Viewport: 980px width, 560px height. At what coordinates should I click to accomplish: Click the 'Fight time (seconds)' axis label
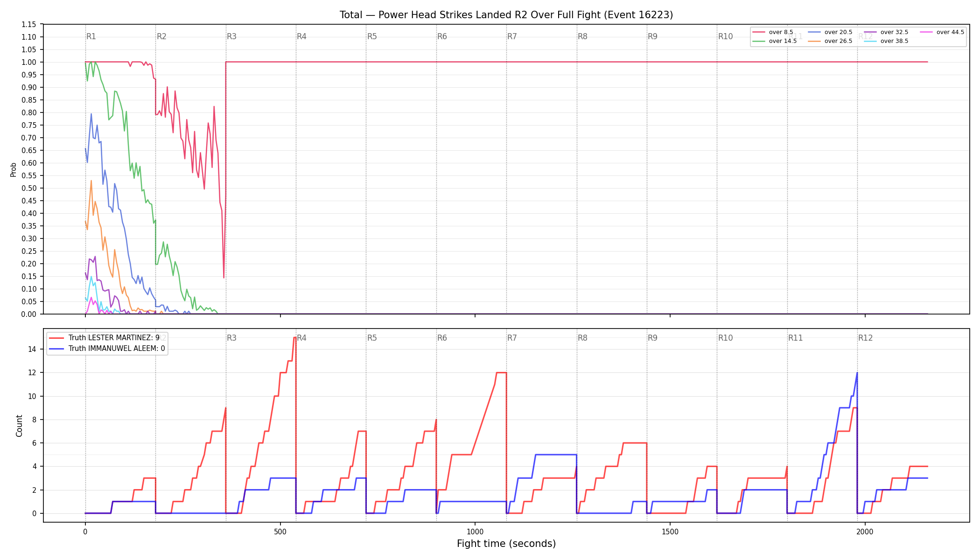tap(506, 544)
